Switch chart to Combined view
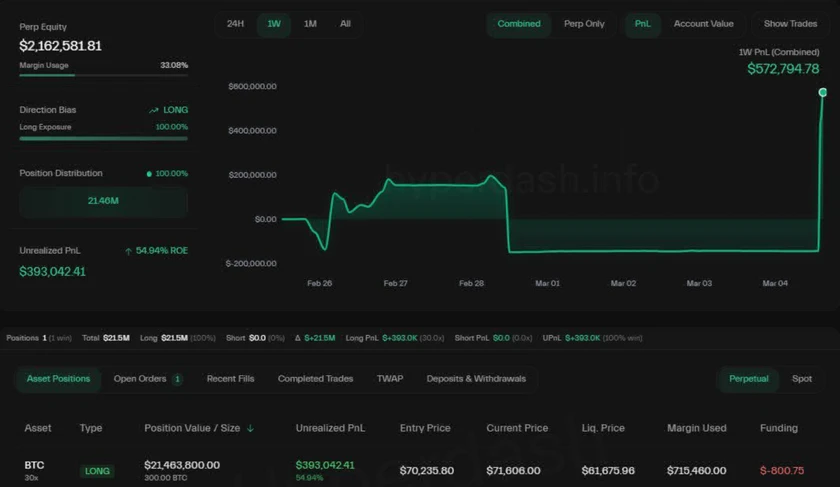This screenshot has height=487, width=840. point(518,24)
